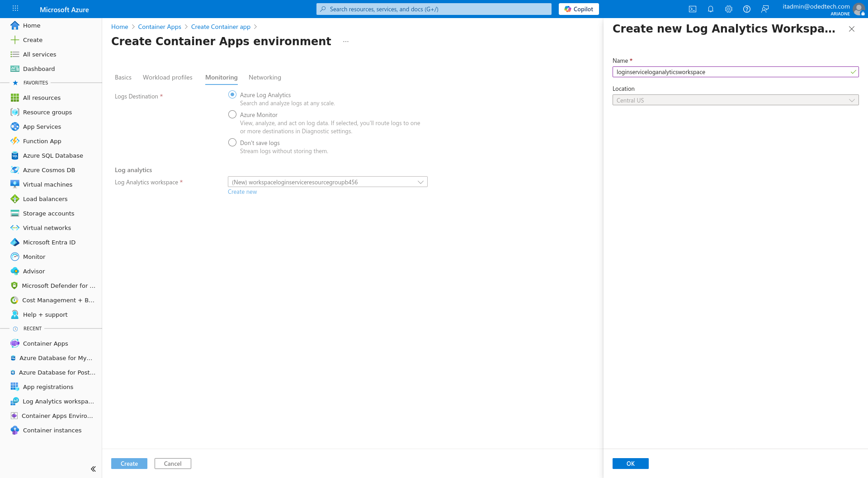Switch to the Basics tab
The image size is (868, 478).
point(123,77)
